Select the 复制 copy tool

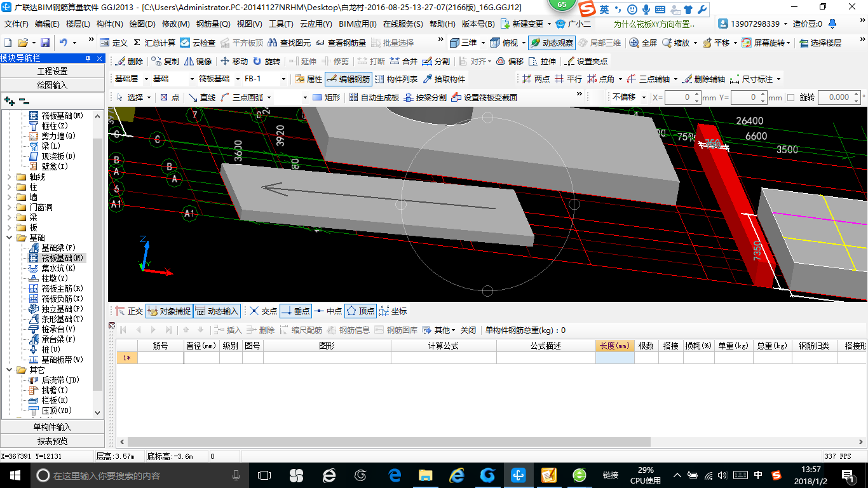coord(165,61)
